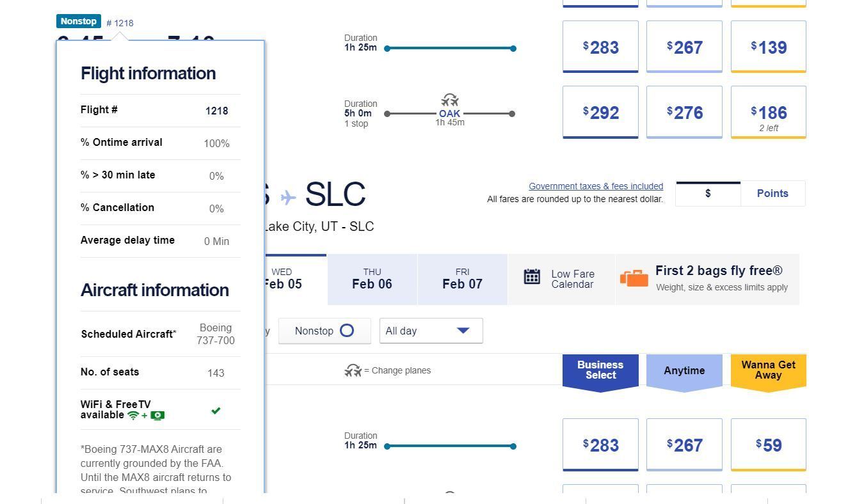The image size is (848, 504).
Task: Toggle the Nonstop filter radio button
Action: tap(346, 331)
